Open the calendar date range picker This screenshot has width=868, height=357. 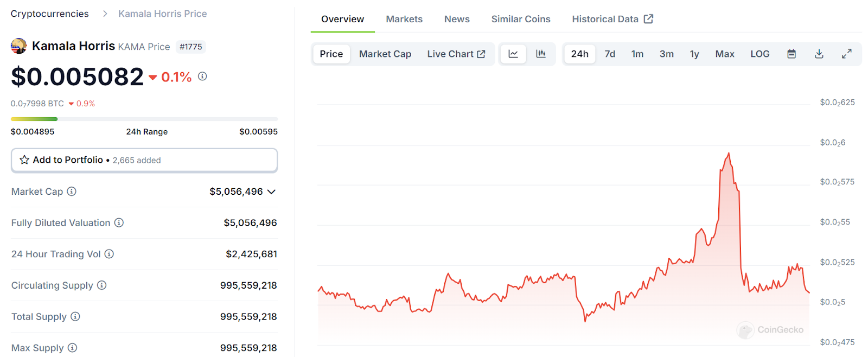(x=792, y=54)
